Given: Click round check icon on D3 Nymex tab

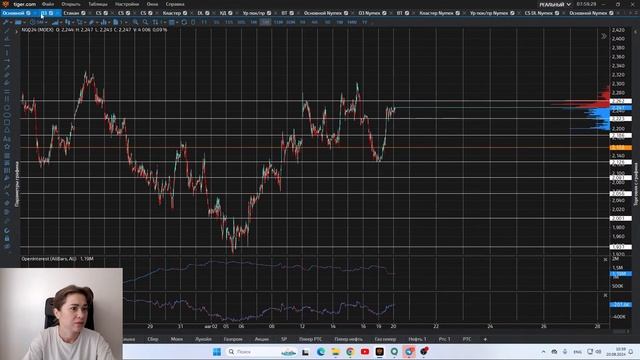Looking at the screenshot, I should pos(384,13).
